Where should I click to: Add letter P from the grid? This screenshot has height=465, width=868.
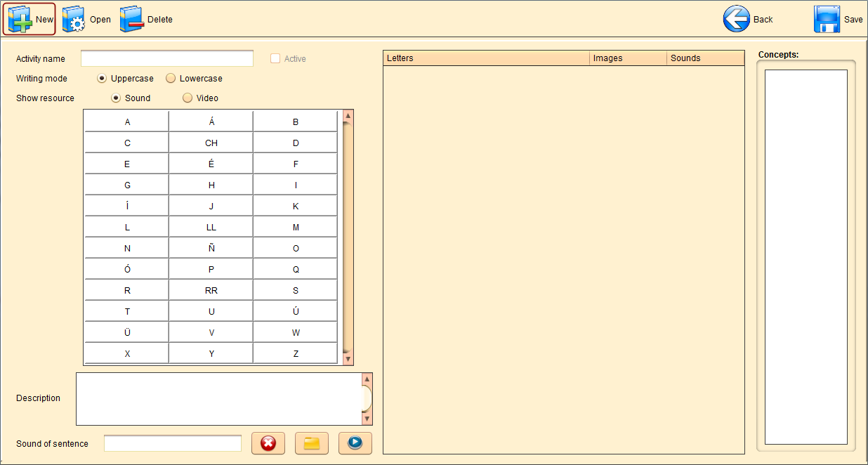(x=211, y=269)
